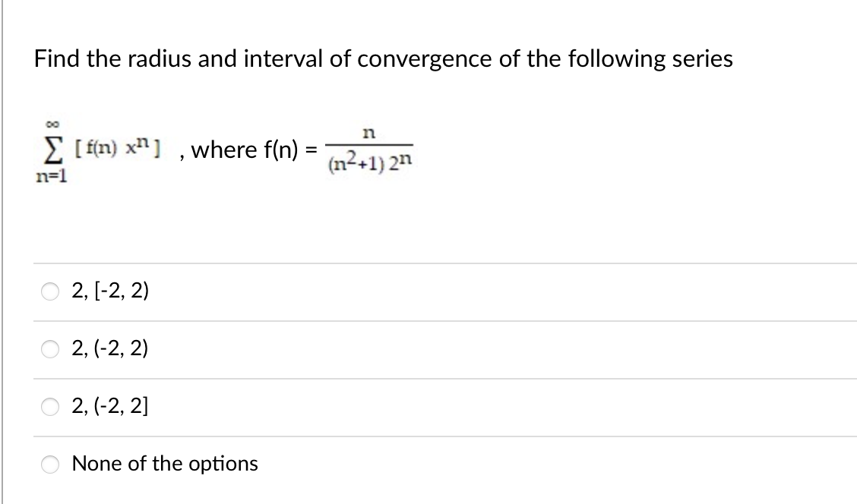Screen dimensions: 857x504
Task: Click the answer text "2, [-2, 2)"
Action: click(110, 290)
